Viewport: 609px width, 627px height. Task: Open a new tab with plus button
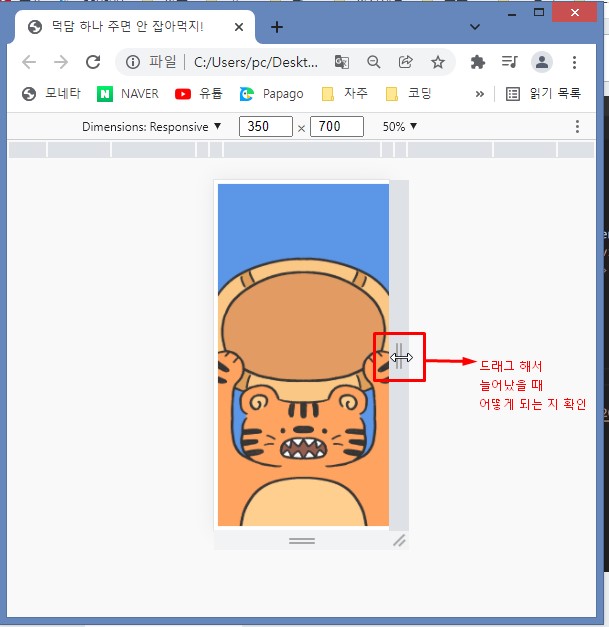277,27
